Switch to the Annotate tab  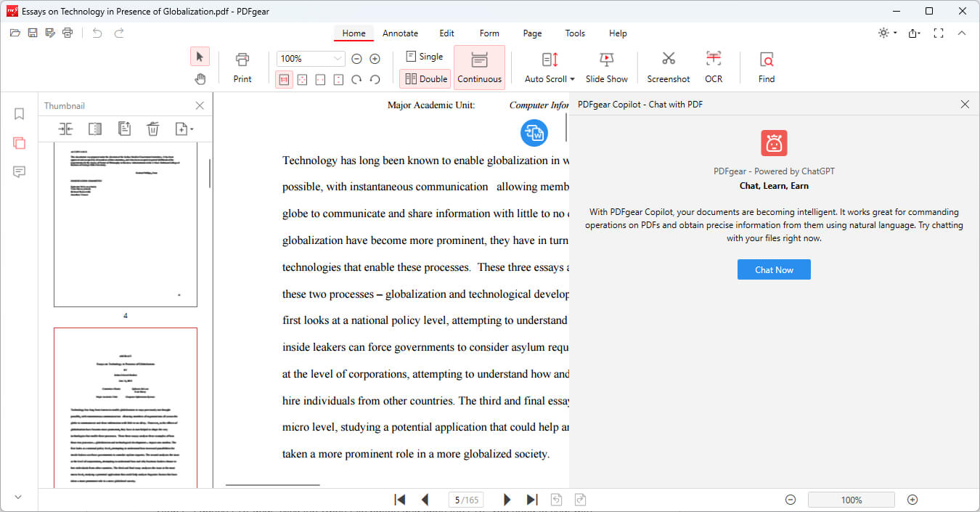tap(400, 33)
